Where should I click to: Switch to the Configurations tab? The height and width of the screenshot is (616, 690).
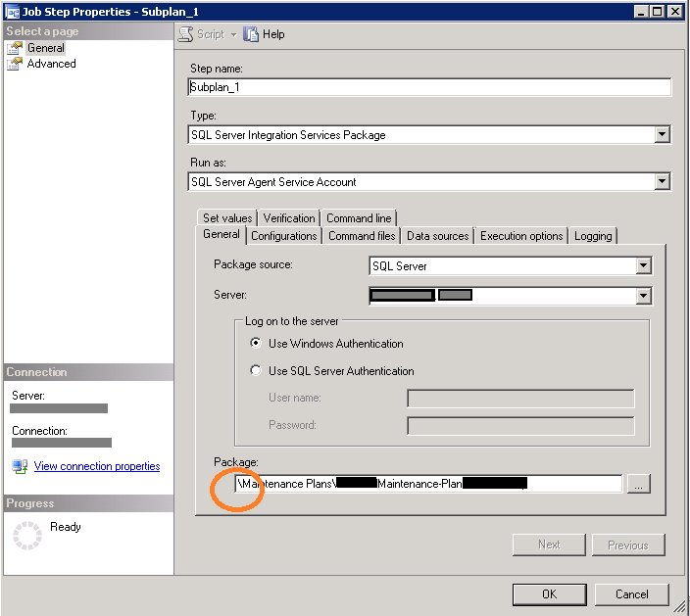coord(284,236)
